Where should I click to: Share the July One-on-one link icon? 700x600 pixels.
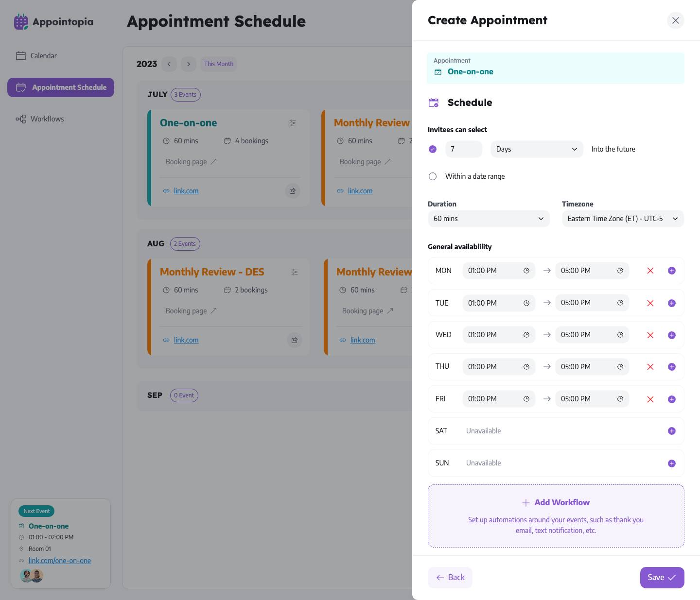pos(293,191)
